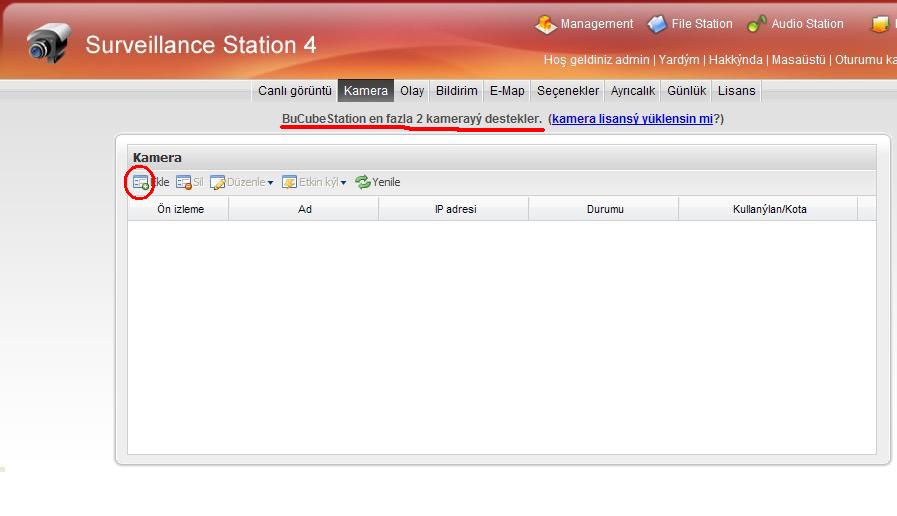Open Audio Station from its header icon
This screenshot has width=897, height=516.
(757, 24)
